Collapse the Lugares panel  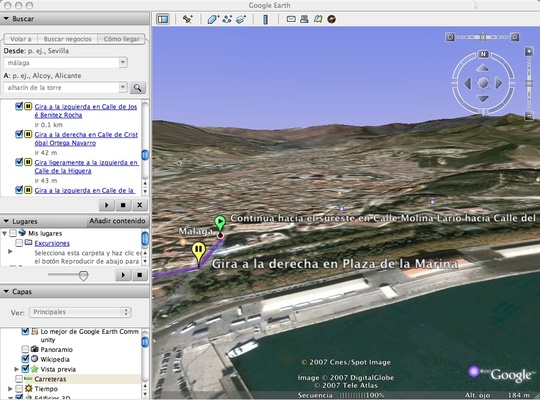pos(6,221)
